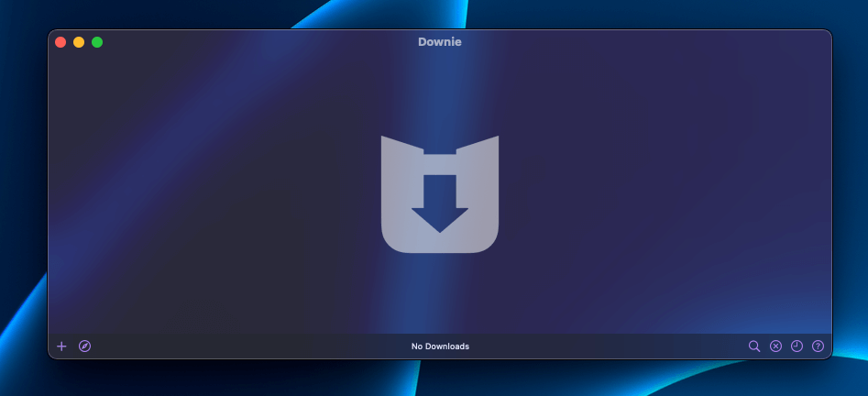Minimize the Downie window with yellow button

click(79, 42)
